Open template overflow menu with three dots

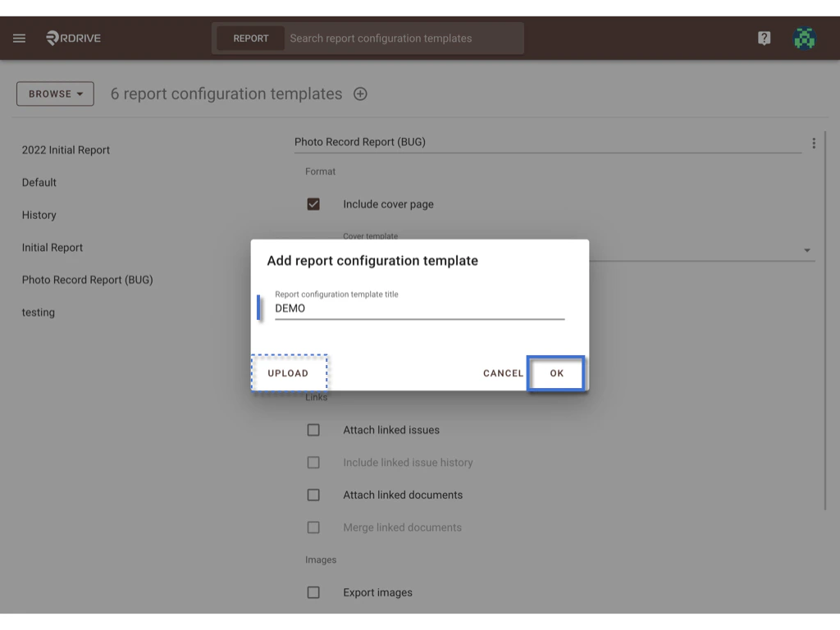814,142
